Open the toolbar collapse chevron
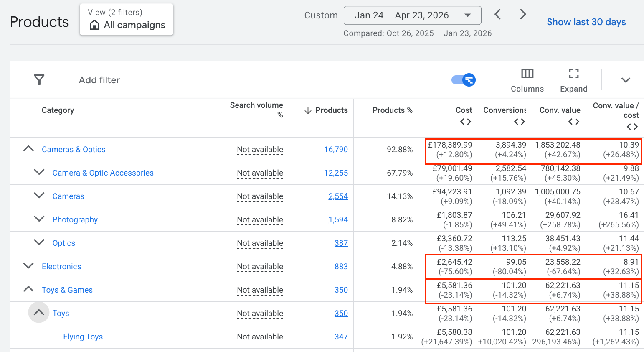644x352 pixels. point(626,80)
